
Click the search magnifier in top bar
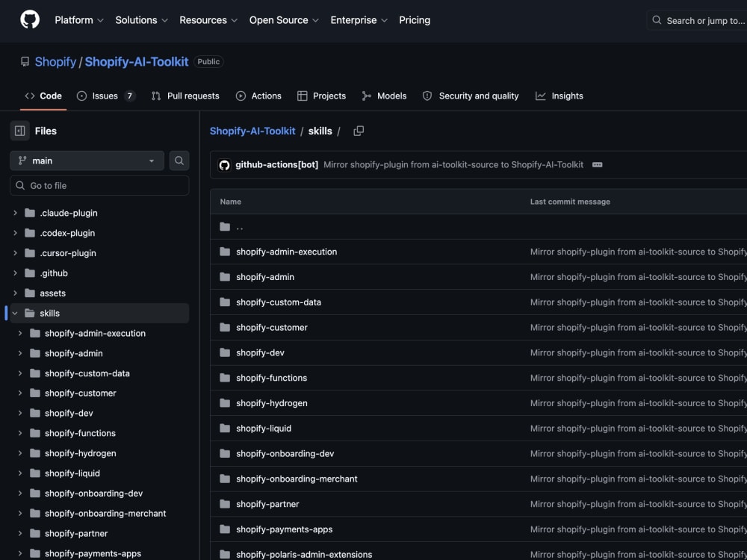[x=657, y=20]
